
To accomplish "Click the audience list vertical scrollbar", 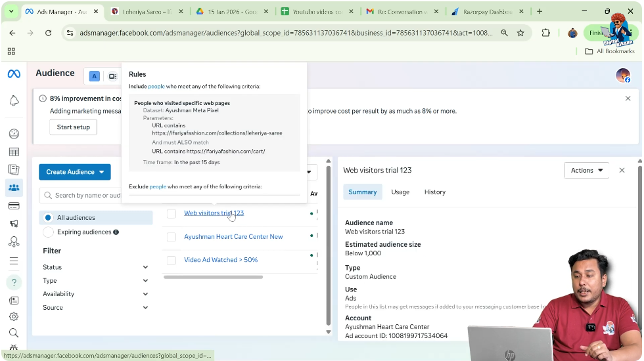I will 328,246.
